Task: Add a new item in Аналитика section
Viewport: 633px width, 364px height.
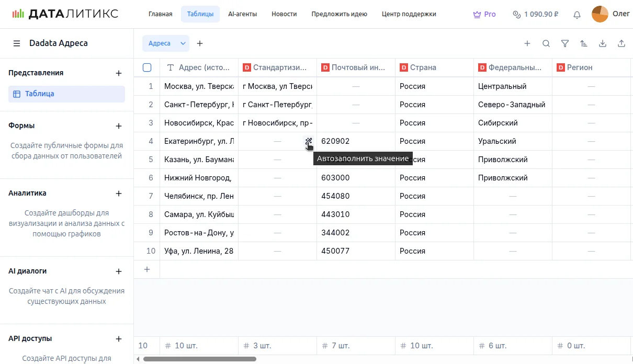Action: point(119,194)
